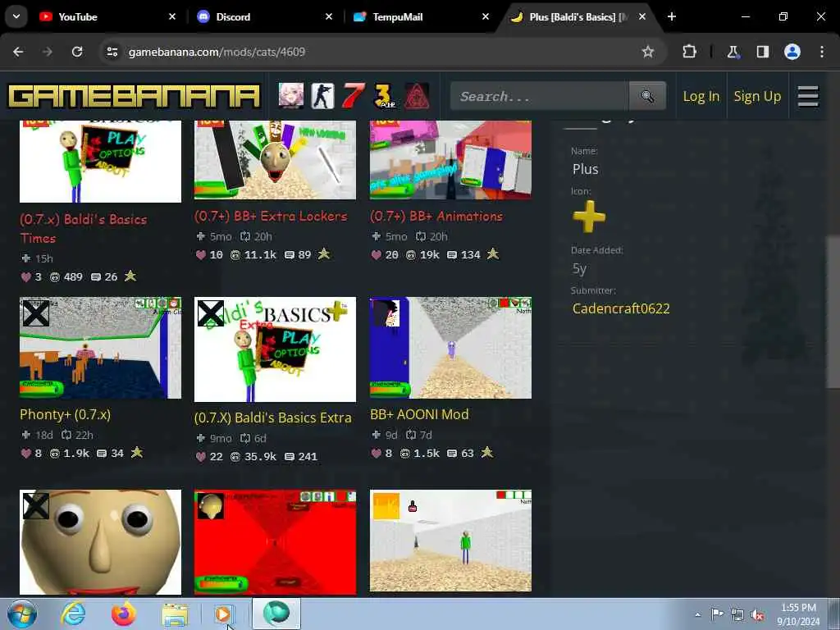Open BB+ AOONI Mod title link
Image resolution: width=840 pixels, height=630 pixels.
click(x=419, y=414)
